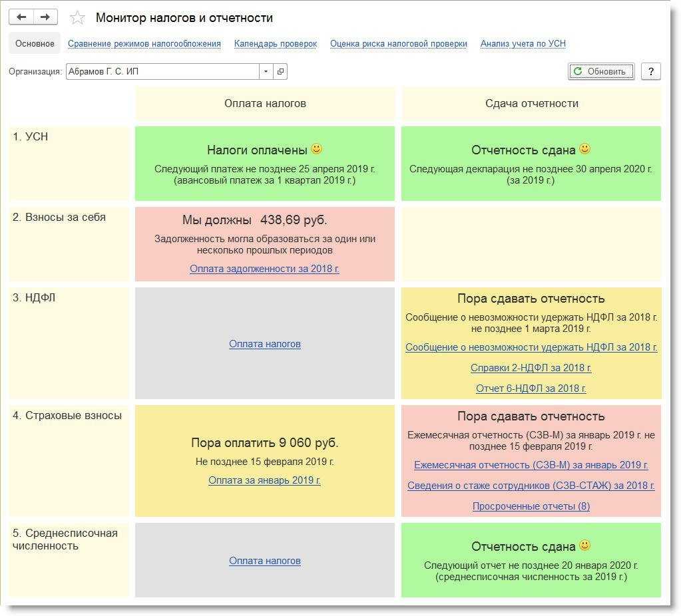The width and height of the screenshot is (681, 616).
Task: Go back with the left arrow button
Action: (21, 17)
